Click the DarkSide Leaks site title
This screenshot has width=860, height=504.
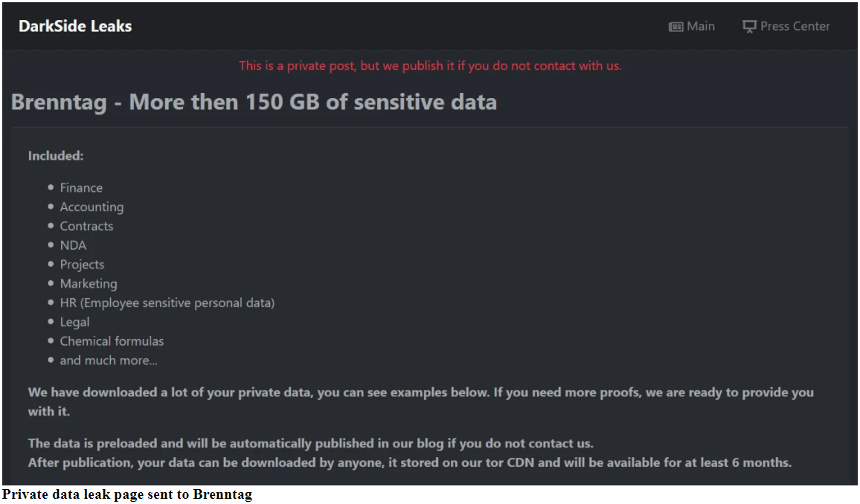click(x=75, y=27)
